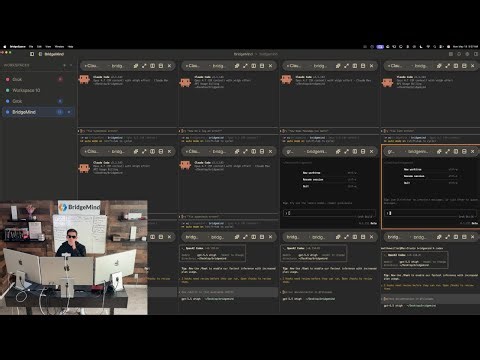This screenshot has width=480, height=360.
Task: Open the View menu
Action: click(48, 47)
